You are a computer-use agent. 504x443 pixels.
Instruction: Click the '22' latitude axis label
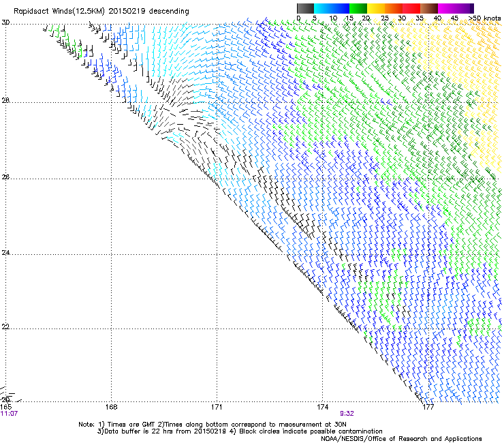[x=5, y=327]
